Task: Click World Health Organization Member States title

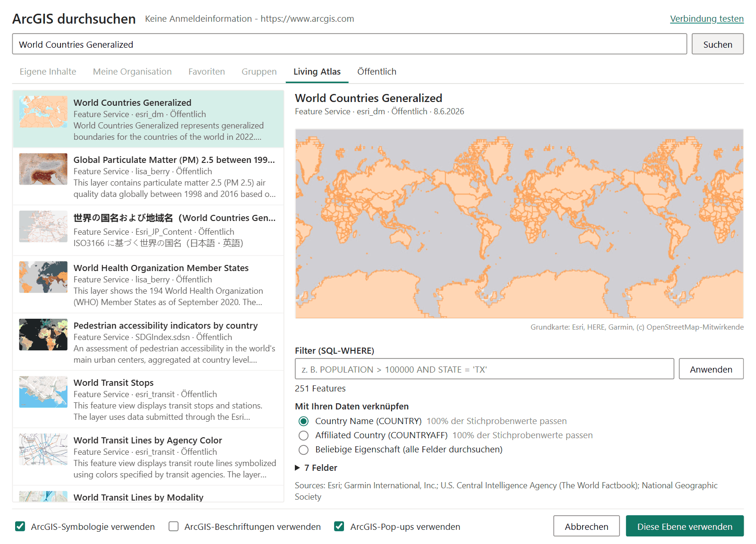Action: 161,268
